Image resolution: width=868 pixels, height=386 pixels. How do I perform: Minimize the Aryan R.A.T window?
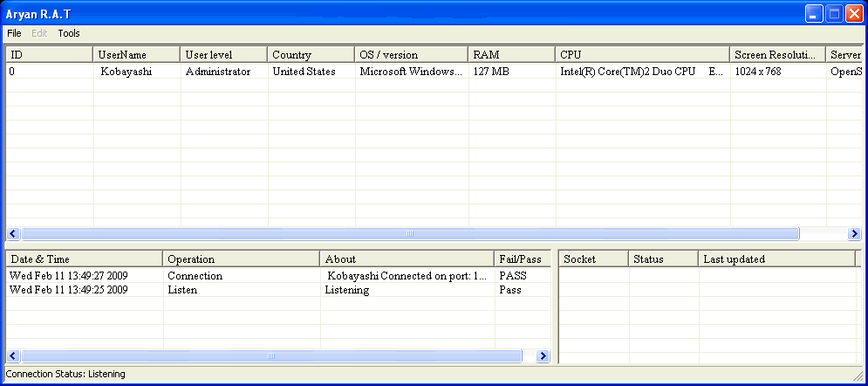[x=814, y=13]
